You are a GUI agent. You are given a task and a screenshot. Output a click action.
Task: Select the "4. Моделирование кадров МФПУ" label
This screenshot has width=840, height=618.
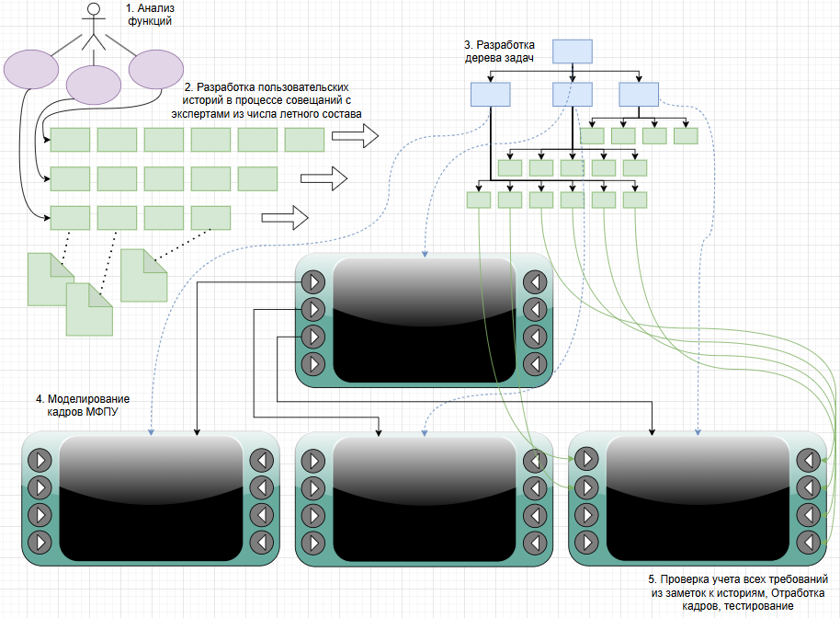coord(83,405)
